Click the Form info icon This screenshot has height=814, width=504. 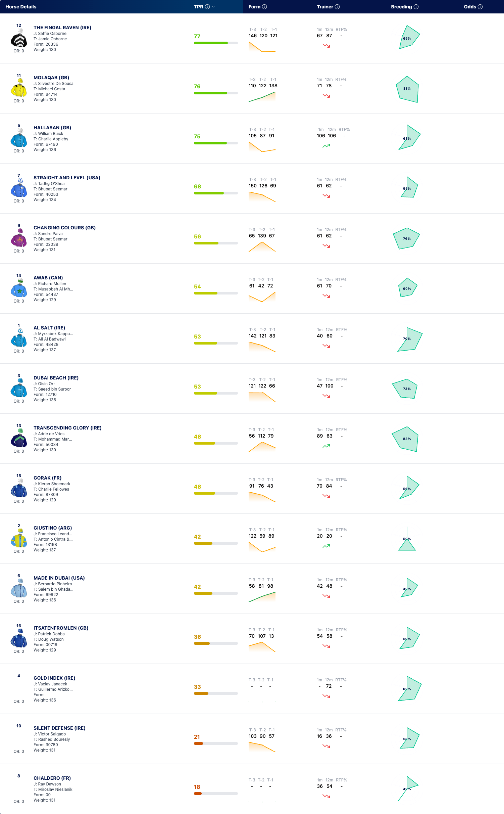pos(264,7)
